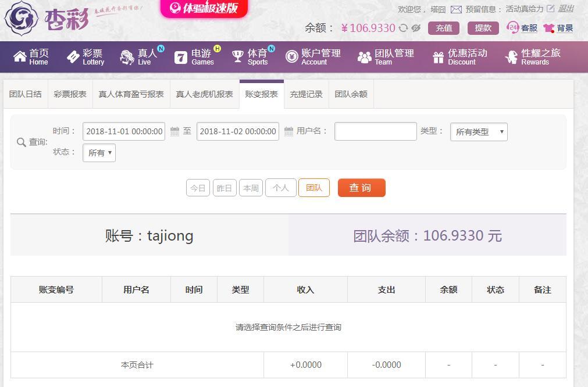Screen dimensions: 588x387
Task: Click the 余额 column header
Action: (x=448, y=289)
